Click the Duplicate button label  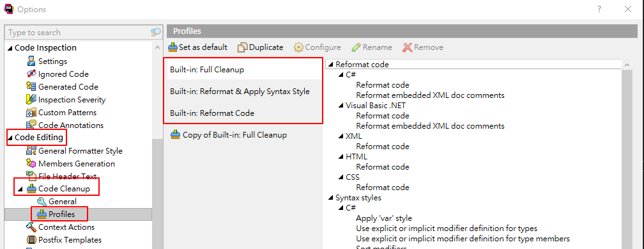pyautogui.click(x=266, y=47)
